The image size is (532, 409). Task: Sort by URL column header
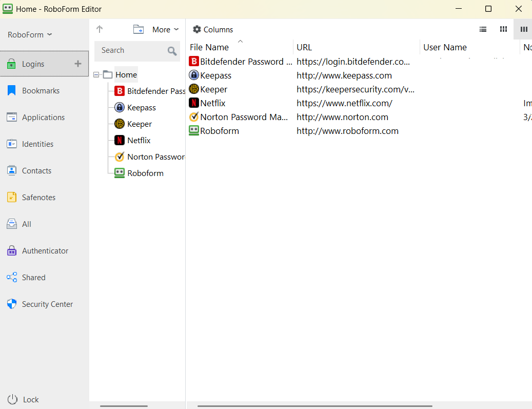click(x=356, y=47)
